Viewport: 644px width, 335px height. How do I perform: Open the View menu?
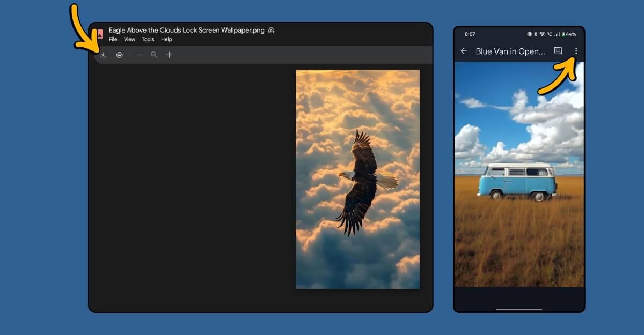pyautogui.click(x=129, y=39)
